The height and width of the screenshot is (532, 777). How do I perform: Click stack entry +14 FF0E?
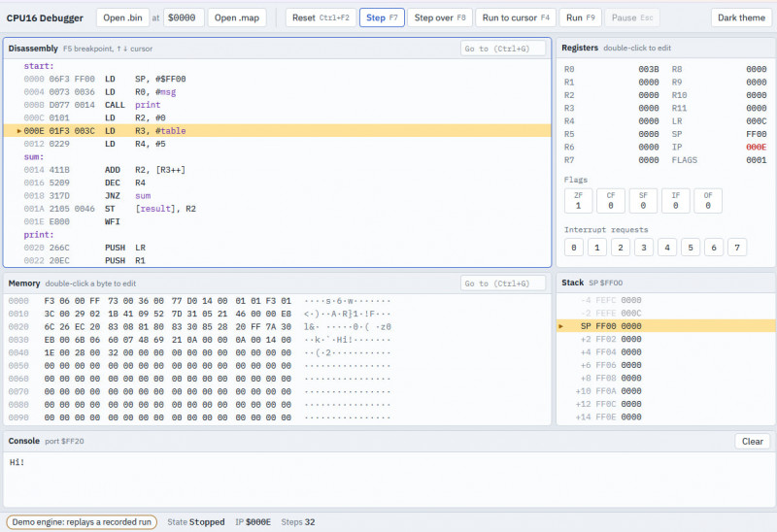coord(666,417)
